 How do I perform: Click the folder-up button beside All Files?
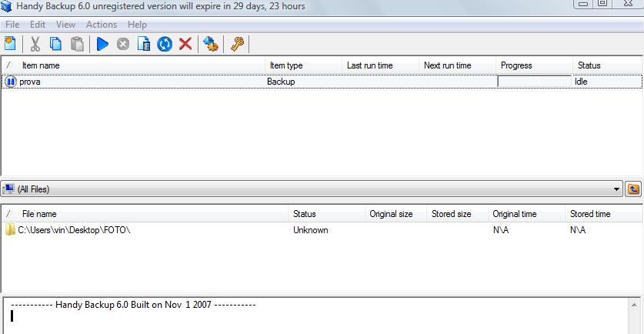coord(633,189)
